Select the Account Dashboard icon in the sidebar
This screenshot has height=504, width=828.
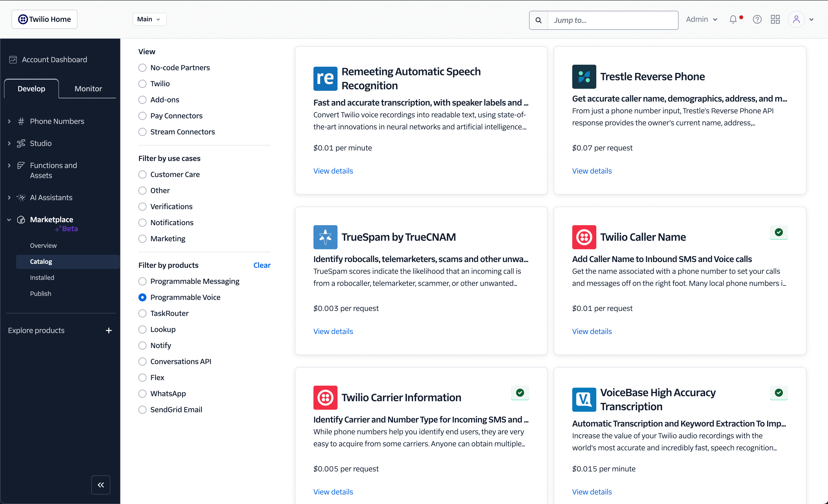click(x=13, y=59)
